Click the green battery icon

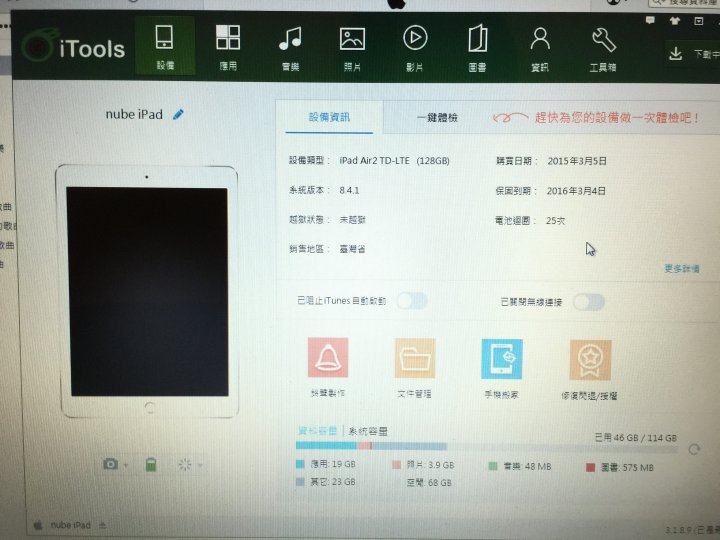pos(151,464)
